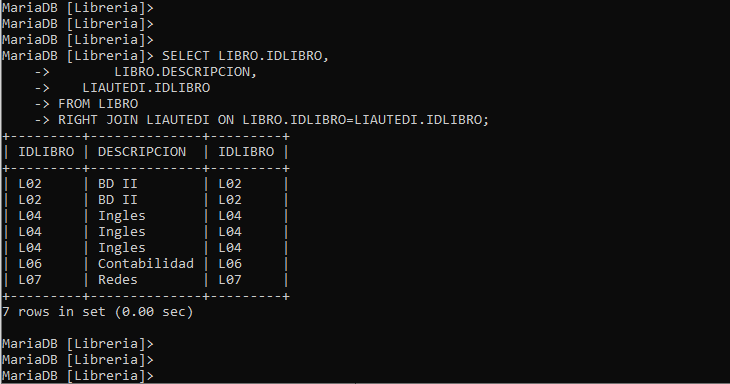The image size is (730, 384).
Task: Click the FROM LIBRO line
Action: [98, 104]
